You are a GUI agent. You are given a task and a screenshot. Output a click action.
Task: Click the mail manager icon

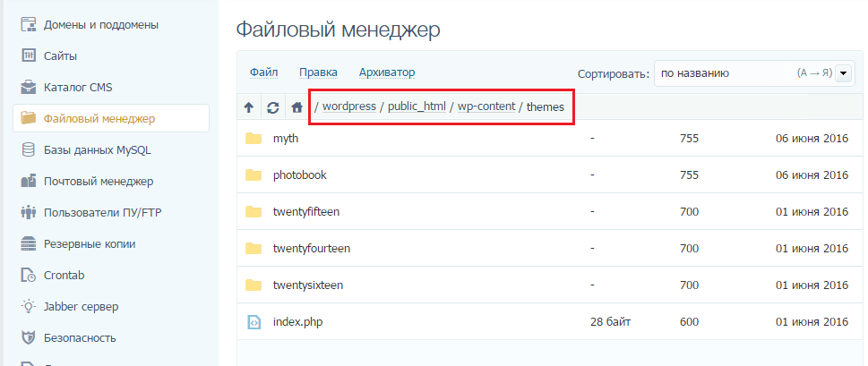[29, 181]
